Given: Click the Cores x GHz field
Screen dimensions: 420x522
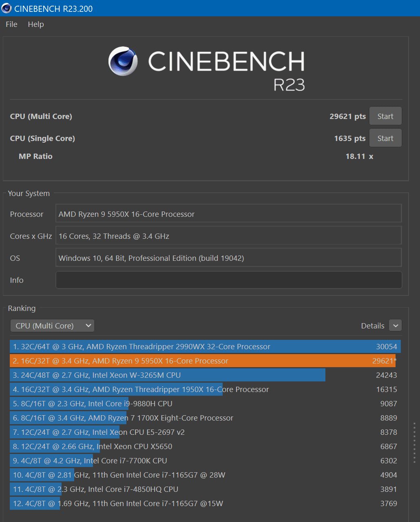Looking at the screenshot, I should click(228, 236).
